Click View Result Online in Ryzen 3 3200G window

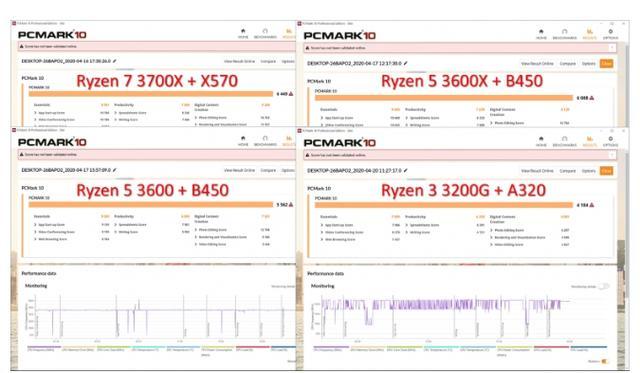click(537, 171)
